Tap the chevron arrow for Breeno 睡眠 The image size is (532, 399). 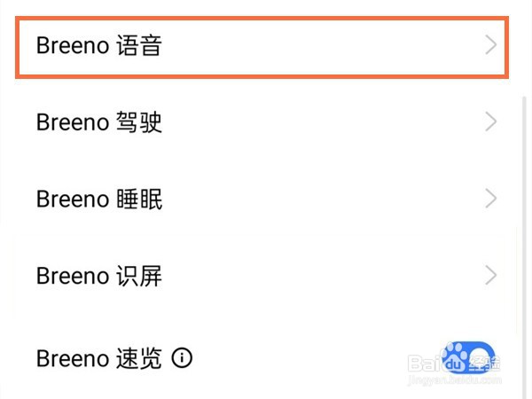[491, 199]
